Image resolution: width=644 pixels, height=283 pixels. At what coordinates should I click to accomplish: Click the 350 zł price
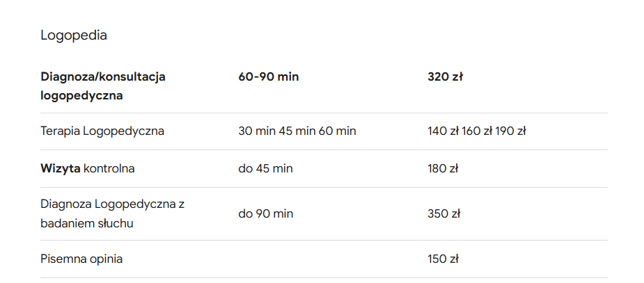(444, 213)
